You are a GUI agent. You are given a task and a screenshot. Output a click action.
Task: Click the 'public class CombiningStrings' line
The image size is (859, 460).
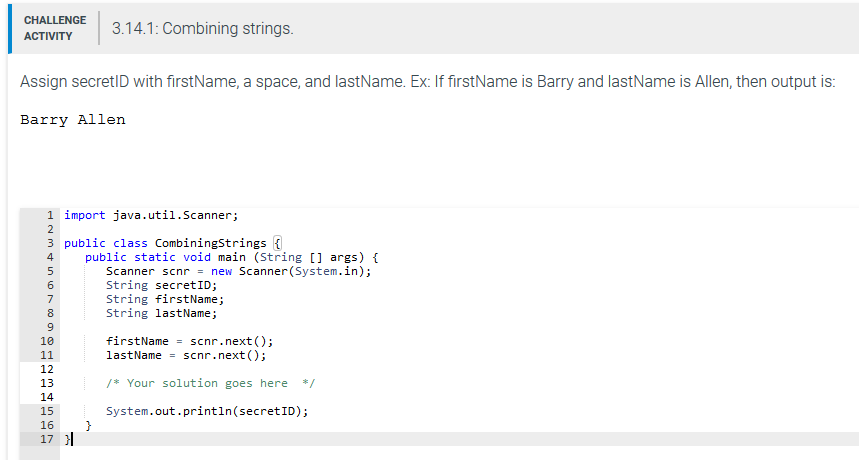[173, 243]
